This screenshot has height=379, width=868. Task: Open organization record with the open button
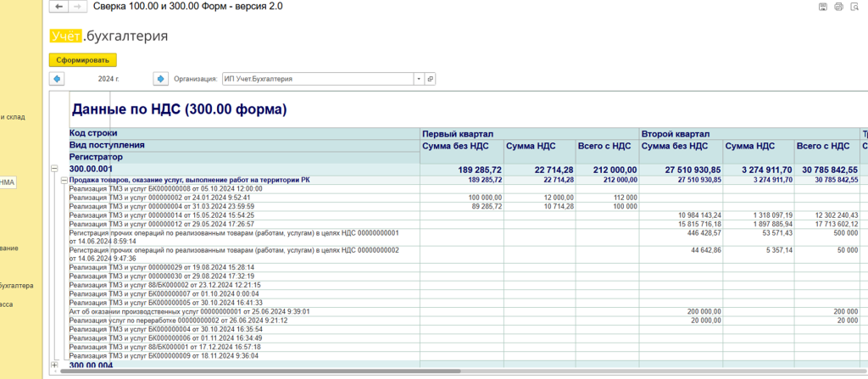point(430,79)
